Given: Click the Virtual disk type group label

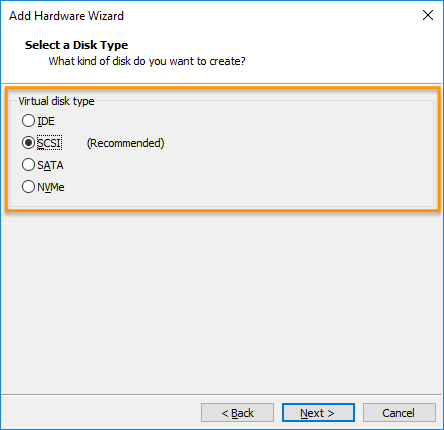Looking at the screenshot, I should (x=56, y=101).
